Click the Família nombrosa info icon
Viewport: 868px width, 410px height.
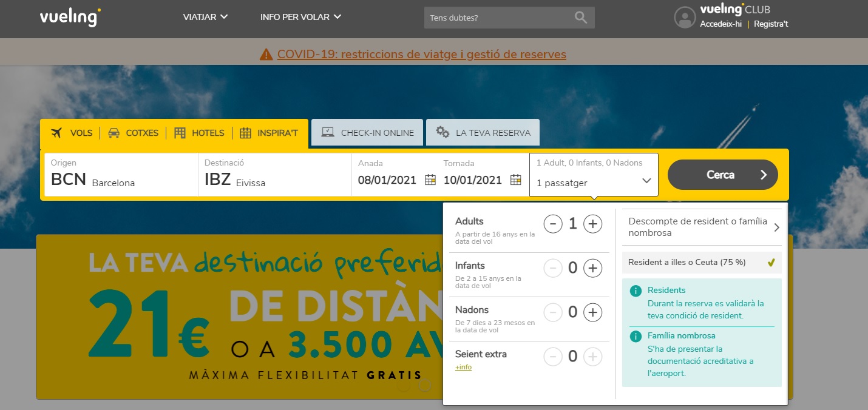(x=636, y=337)
